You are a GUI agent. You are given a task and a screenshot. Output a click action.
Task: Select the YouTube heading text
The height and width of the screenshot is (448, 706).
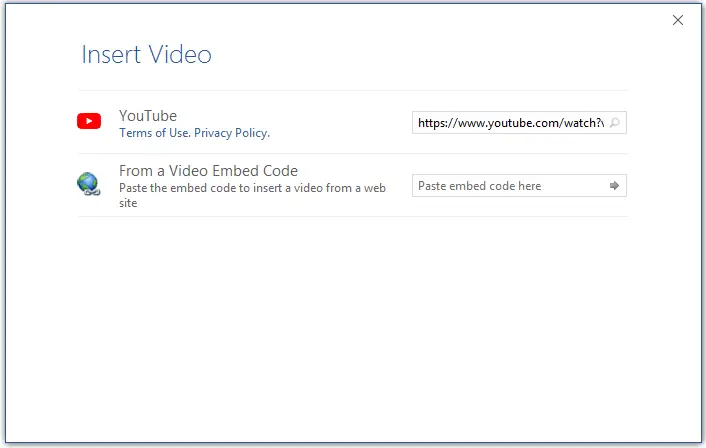pos(148,116)
